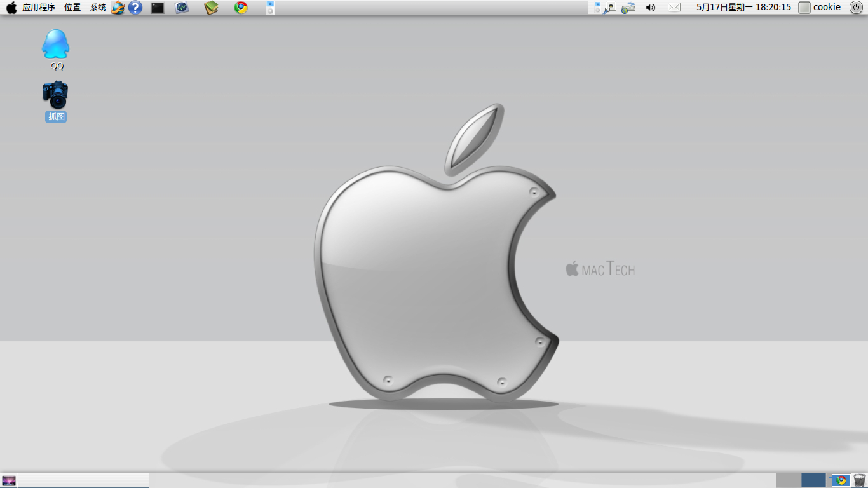This screenshot has width=868, height=488.
Task: Click the keyboard input method tray icon
Action: point(628,8)
